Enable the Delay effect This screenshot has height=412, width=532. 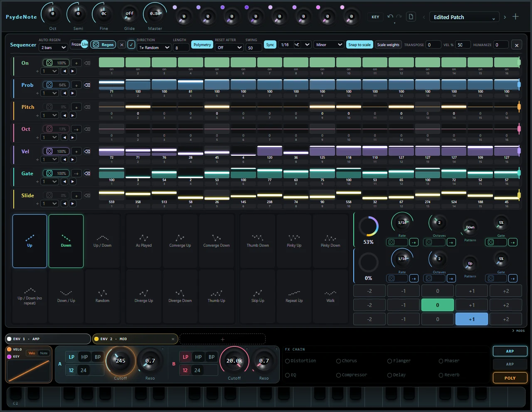(x=390, y=375)
